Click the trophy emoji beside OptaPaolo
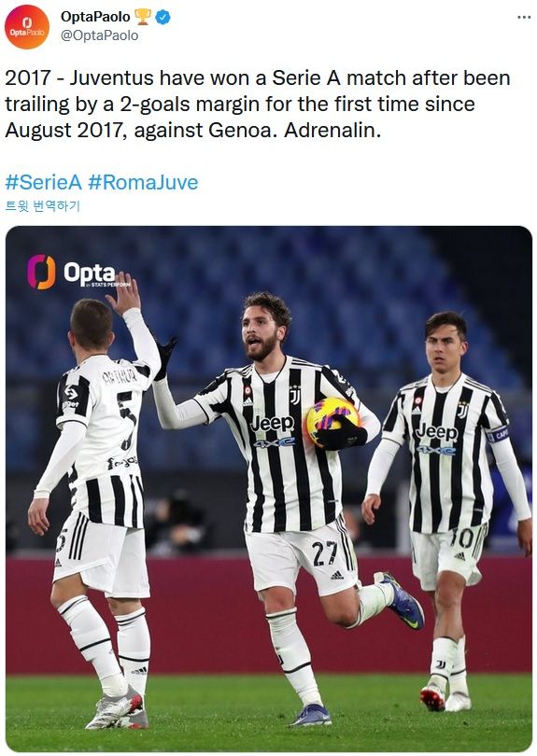 click(143, 17)
